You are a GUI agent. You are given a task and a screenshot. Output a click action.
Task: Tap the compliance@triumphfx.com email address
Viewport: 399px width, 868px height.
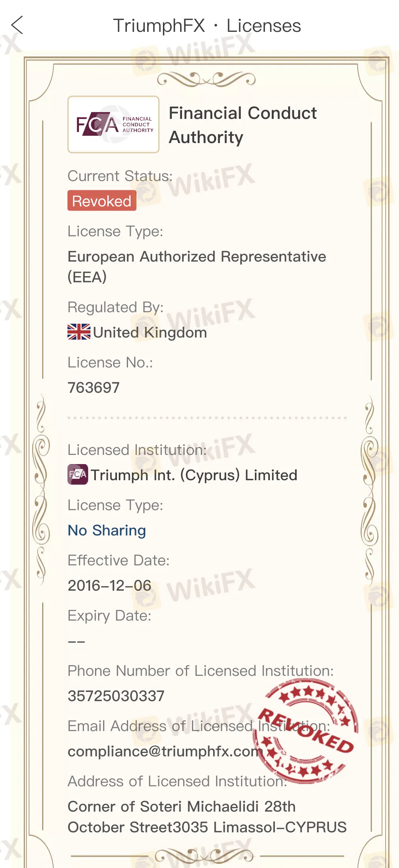[x=164, y=751]
